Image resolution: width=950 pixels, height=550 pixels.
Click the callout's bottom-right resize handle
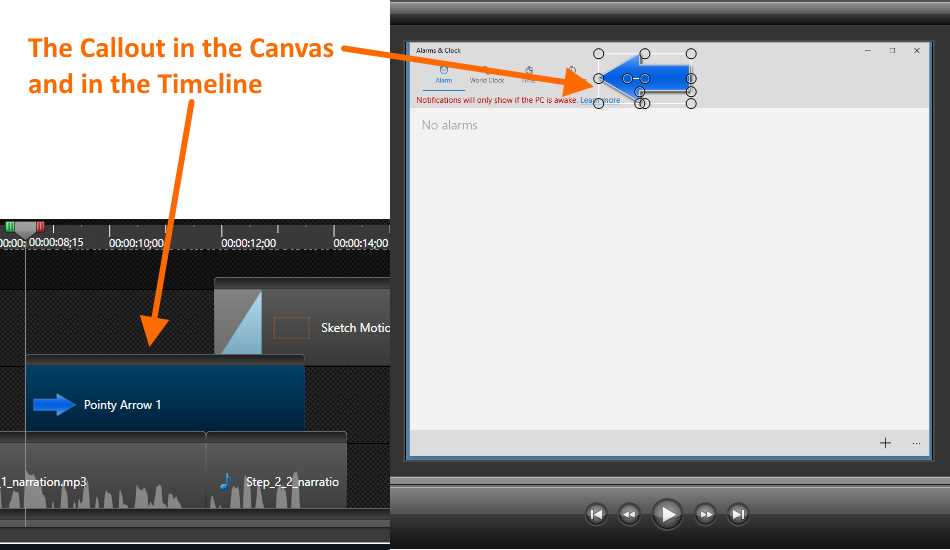pos(691,104)
